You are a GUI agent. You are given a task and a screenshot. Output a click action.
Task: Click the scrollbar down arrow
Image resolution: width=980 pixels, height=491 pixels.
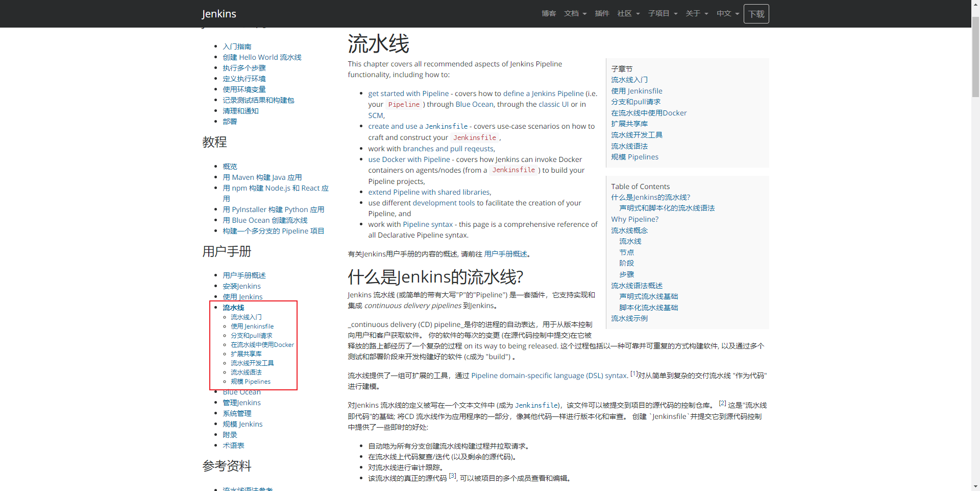point(975,486)
